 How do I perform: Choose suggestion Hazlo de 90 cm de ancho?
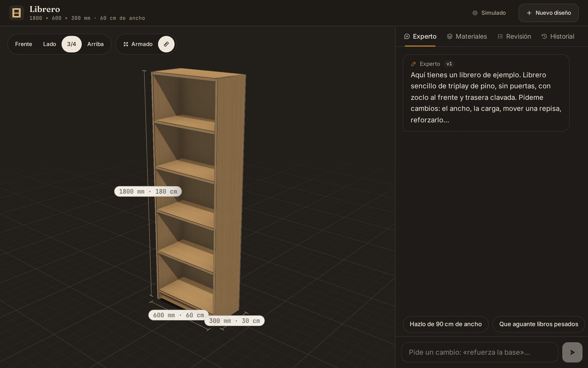point(445,324)
